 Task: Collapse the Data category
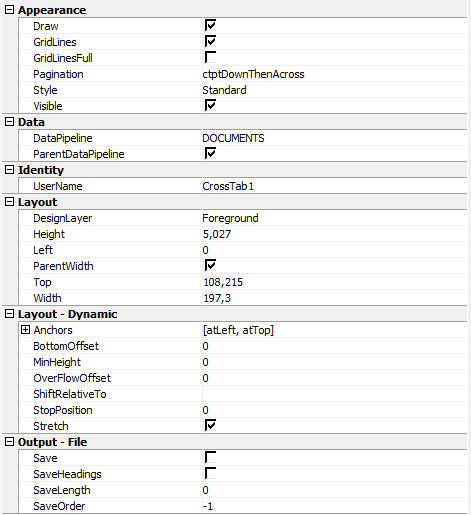pos(9,122)
